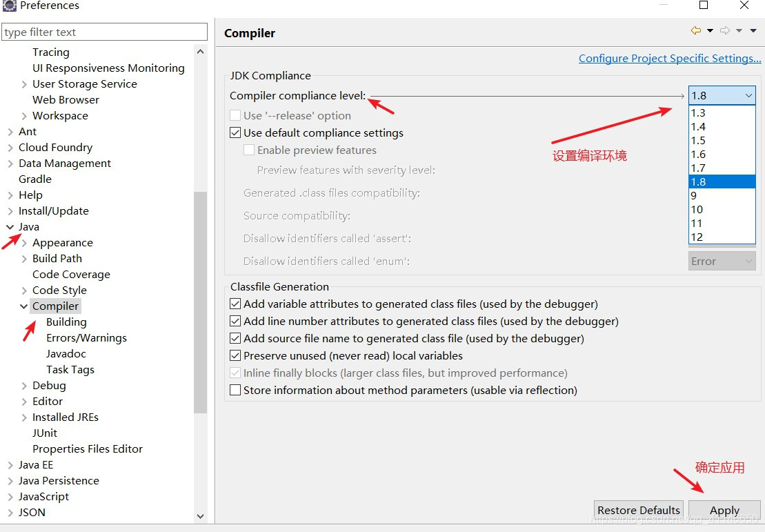Open Javadoc compiler preferences
This screenshot has height=532, width=765.
click(66, 354)
